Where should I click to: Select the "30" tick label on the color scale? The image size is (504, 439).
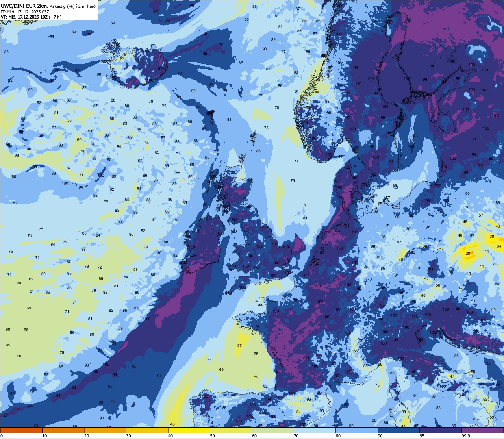(128, 436)
